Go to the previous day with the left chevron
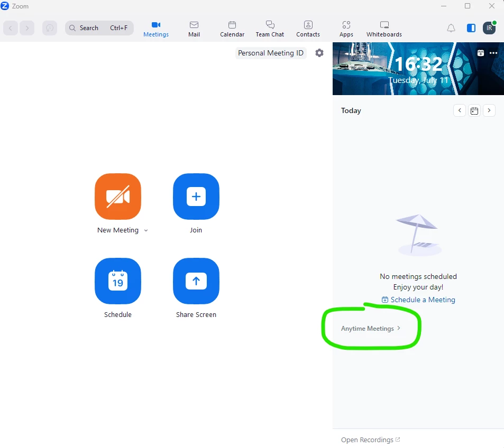This screenshot has width=504, height=448. coord(460,110)
